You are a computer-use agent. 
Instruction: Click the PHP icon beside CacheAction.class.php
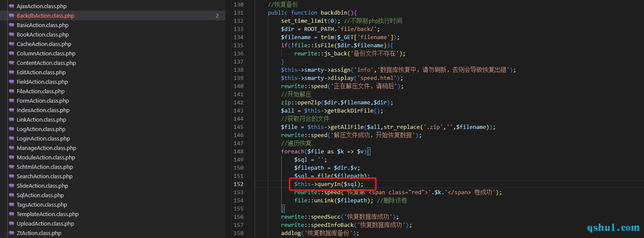pyautogui.click(x=11, y=44)
